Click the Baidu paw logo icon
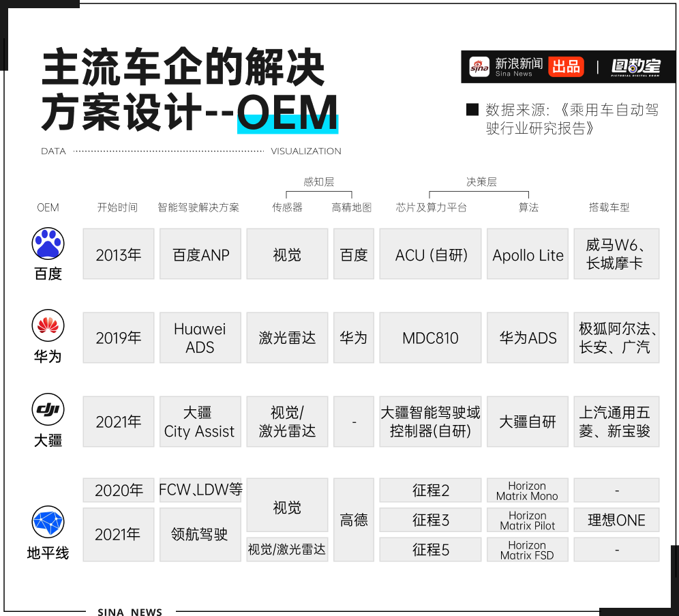 point(48,244)
